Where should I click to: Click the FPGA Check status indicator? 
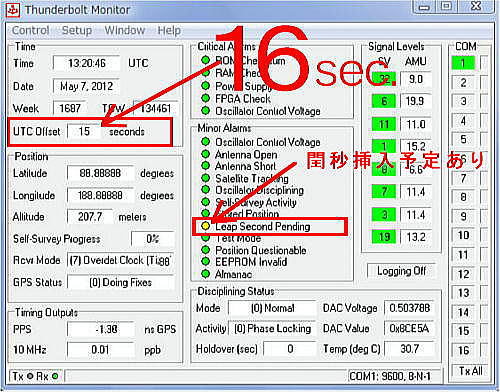206,98
